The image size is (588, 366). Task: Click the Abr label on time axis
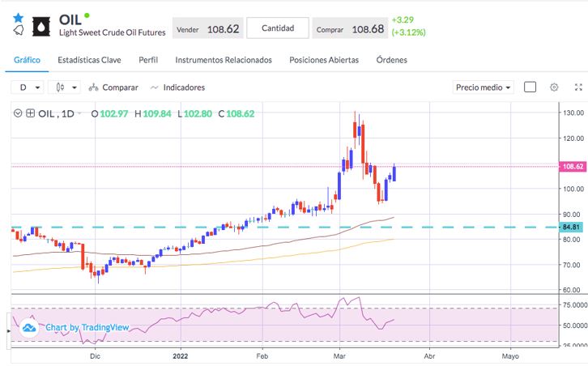click(429, 356)
